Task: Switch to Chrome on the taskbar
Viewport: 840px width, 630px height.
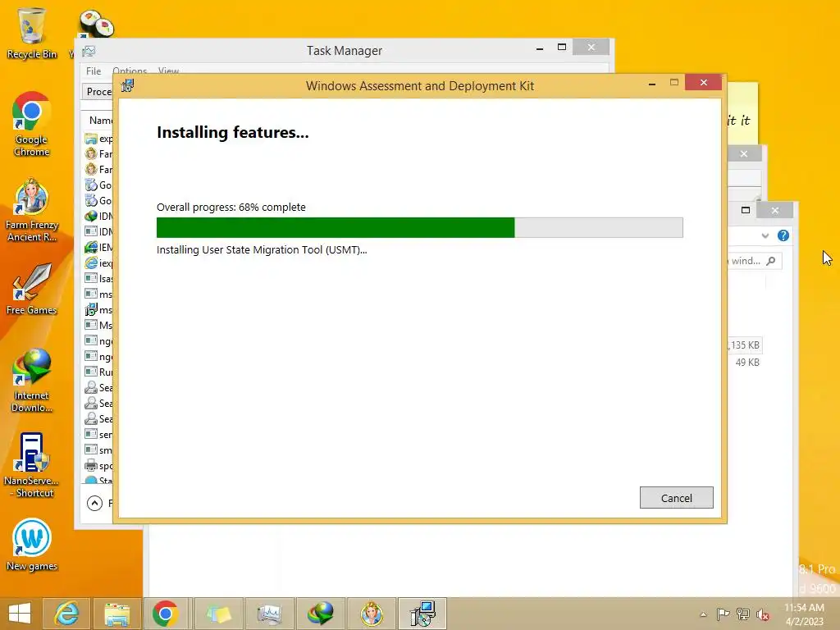Action: tap(166, 614)
